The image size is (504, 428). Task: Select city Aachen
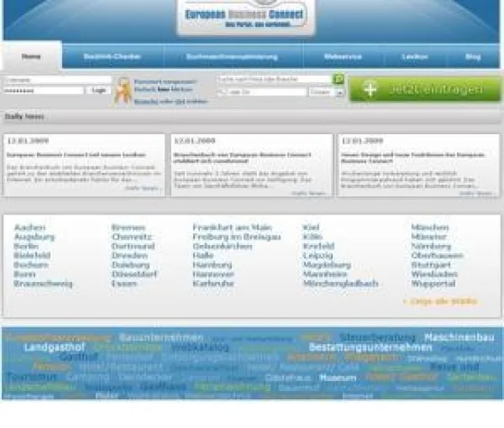point(30,227)
